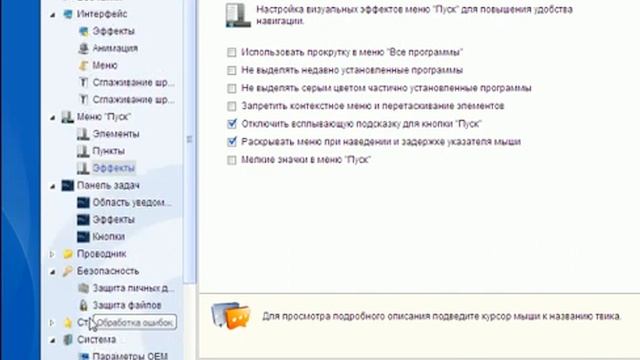Open Элементы icon under Меню "Пуск"
The width and height of the screenshot is (640, 360).
coord(83,134)
